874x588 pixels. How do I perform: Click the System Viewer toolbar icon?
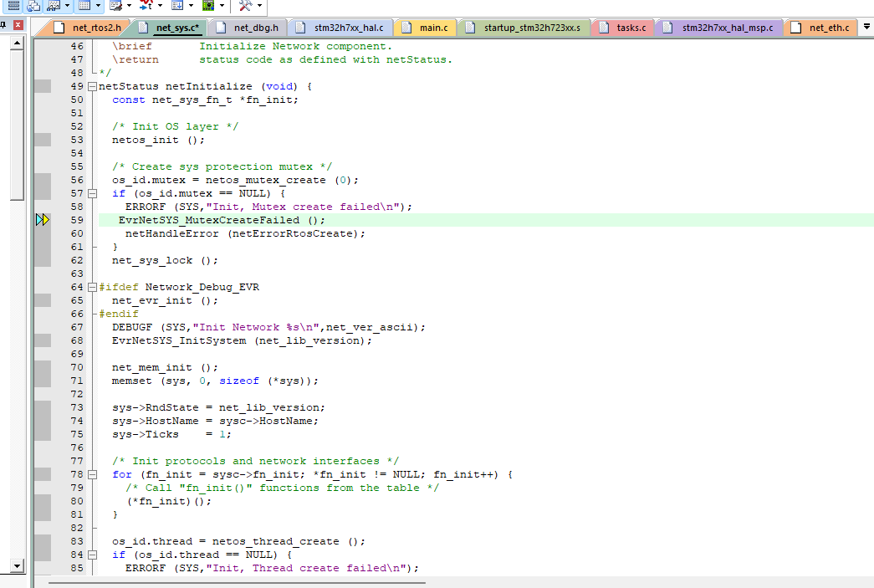point(209,5)
